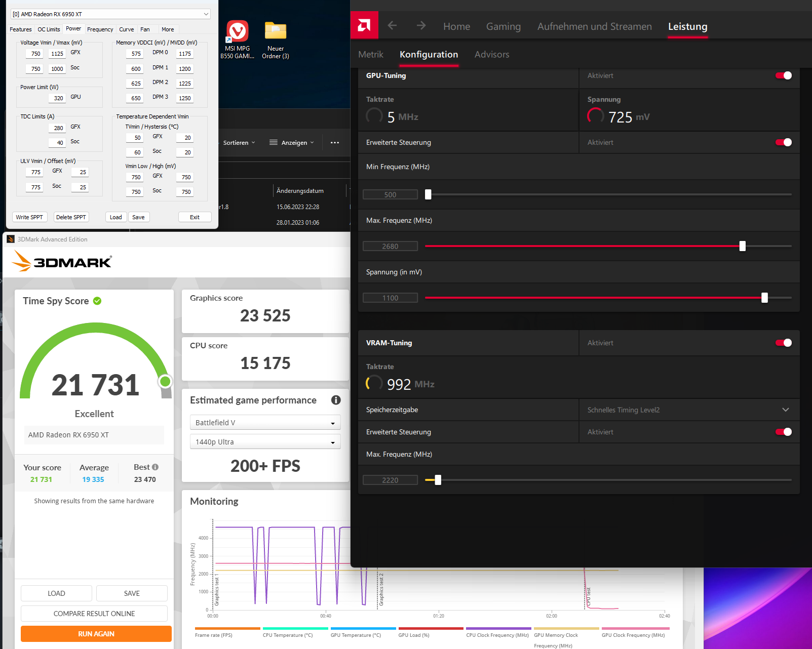Screen dimensions: 812x649
Task: Click COMPARE RESULT ONLINE button
Action: click(94, 614)
